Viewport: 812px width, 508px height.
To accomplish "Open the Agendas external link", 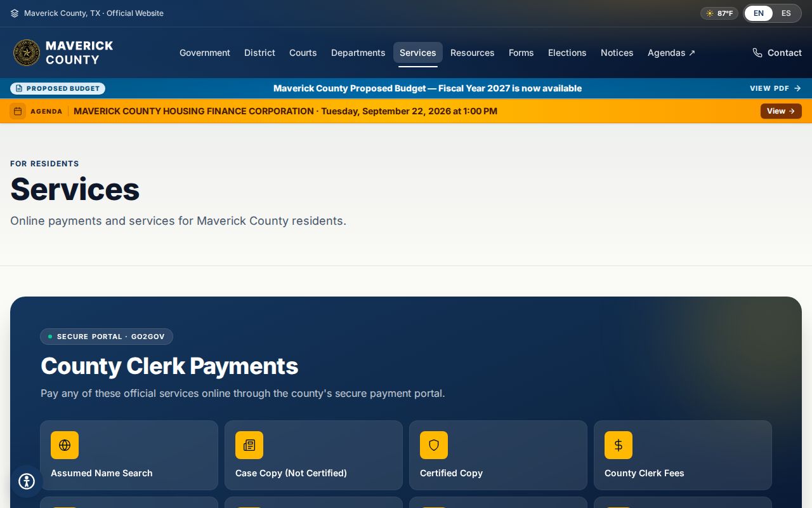I will click(x=671, y=53).
